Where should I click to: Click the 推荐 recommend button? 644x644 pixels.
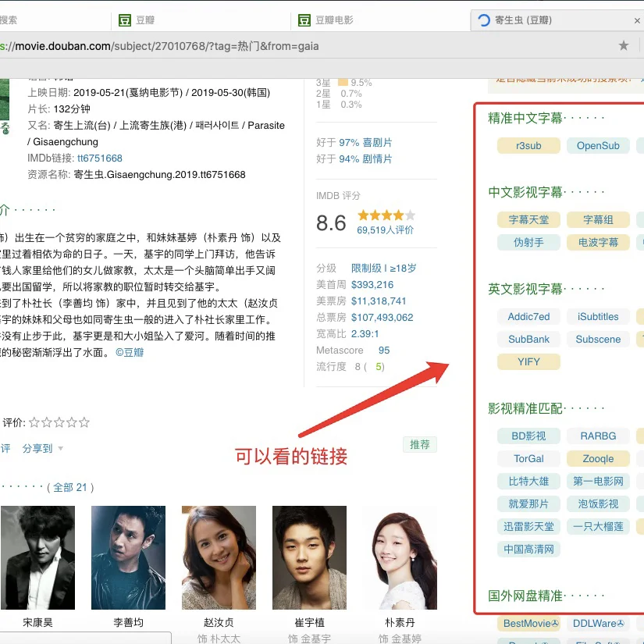click(420, 444)
